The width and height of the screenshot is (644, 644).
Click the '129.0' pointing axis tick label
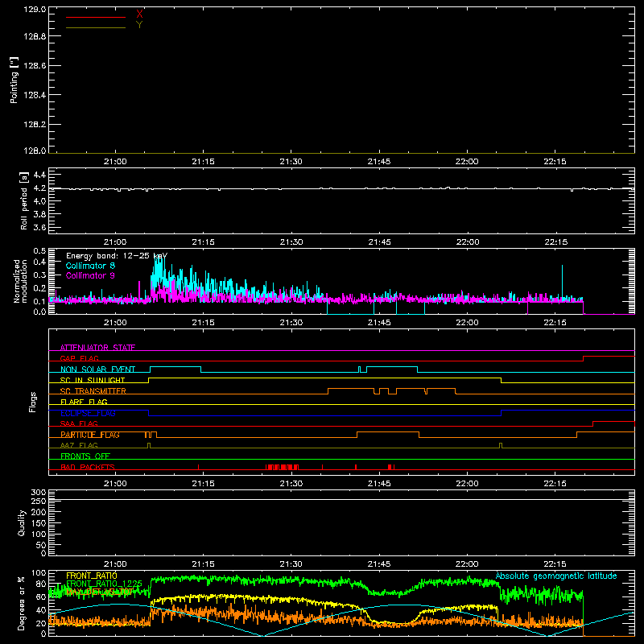[35, 10]
